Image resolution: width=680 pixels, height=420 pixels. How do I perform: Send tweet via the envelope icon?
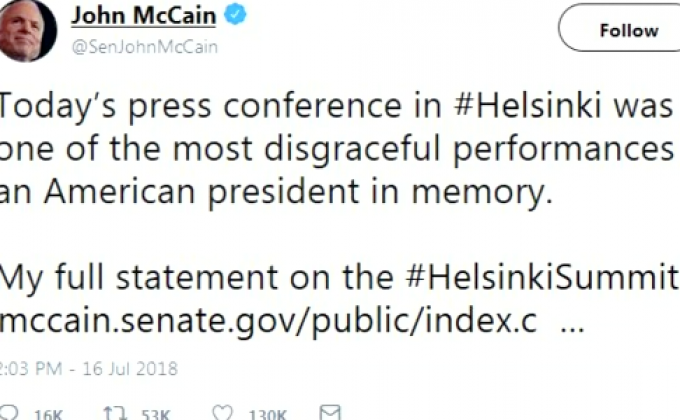coord(330,413)
